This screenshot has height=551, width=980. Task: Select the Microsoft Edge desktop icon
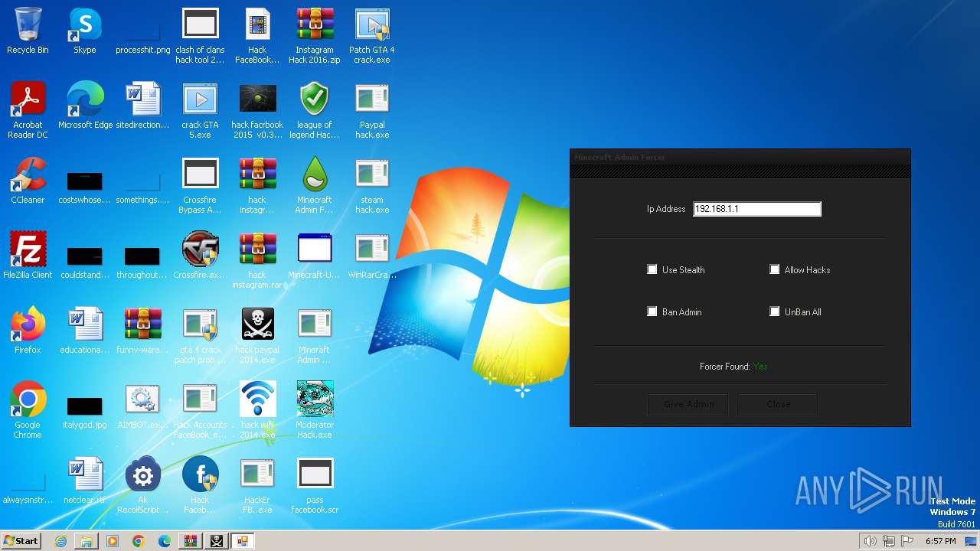tap(85, 106)
